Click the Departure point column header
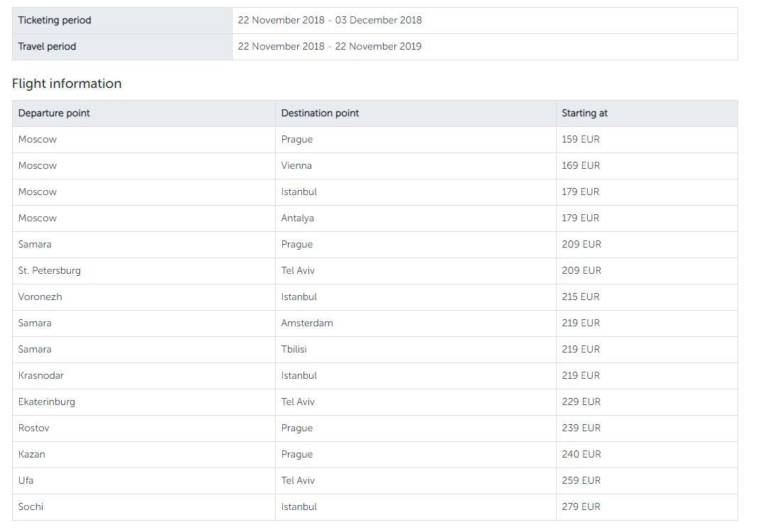Viewport: 758px width, 532px height. tap(54, 113)
